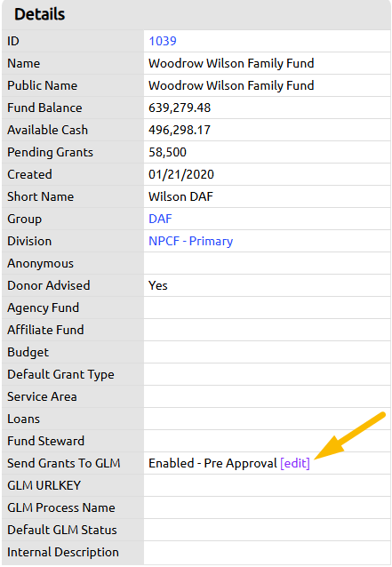
Task: Click the ID field label
Action: pos(13,41)
